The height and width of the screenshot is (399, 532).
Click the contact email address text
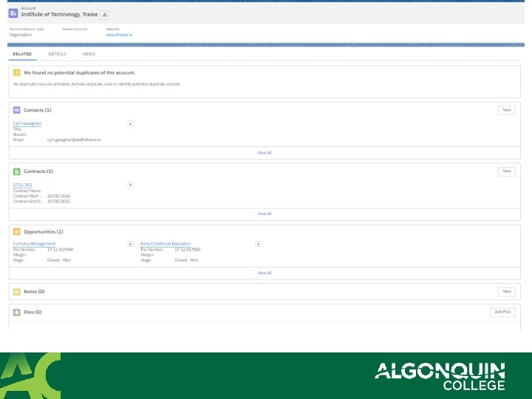click(74, 140)
